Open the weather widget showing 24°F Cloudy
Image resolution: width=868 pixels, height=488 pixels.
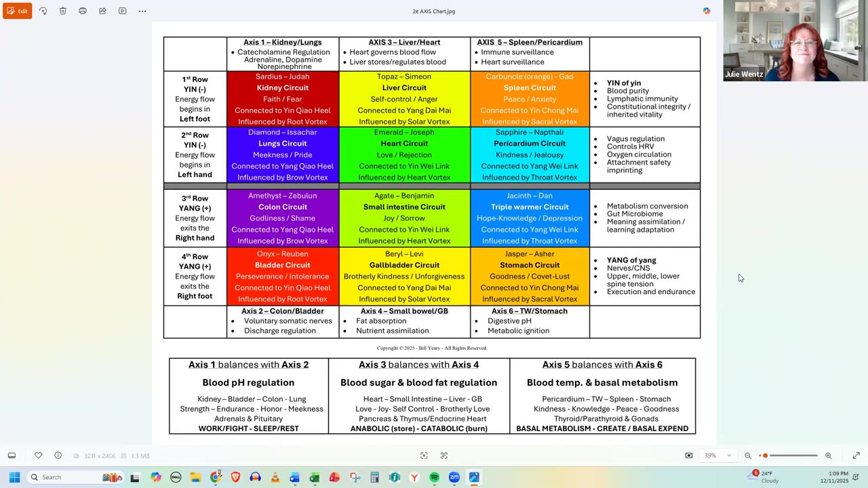point(765,477)
